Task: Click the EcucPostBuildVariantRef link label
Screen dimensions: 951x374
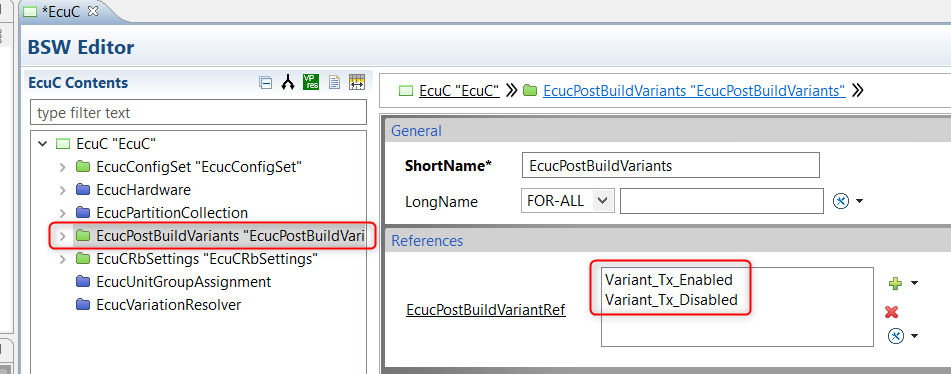Action: click(x=486, y=310)
